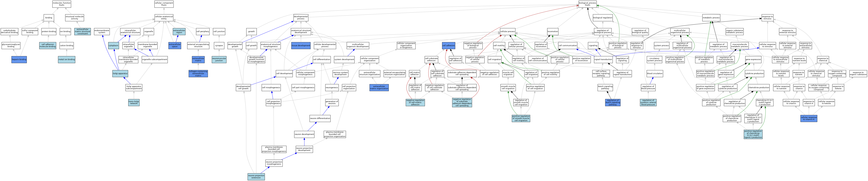Viewport: 868px width, 181px height.
Task: Select the 'neuron development' node
Action: 304,134
